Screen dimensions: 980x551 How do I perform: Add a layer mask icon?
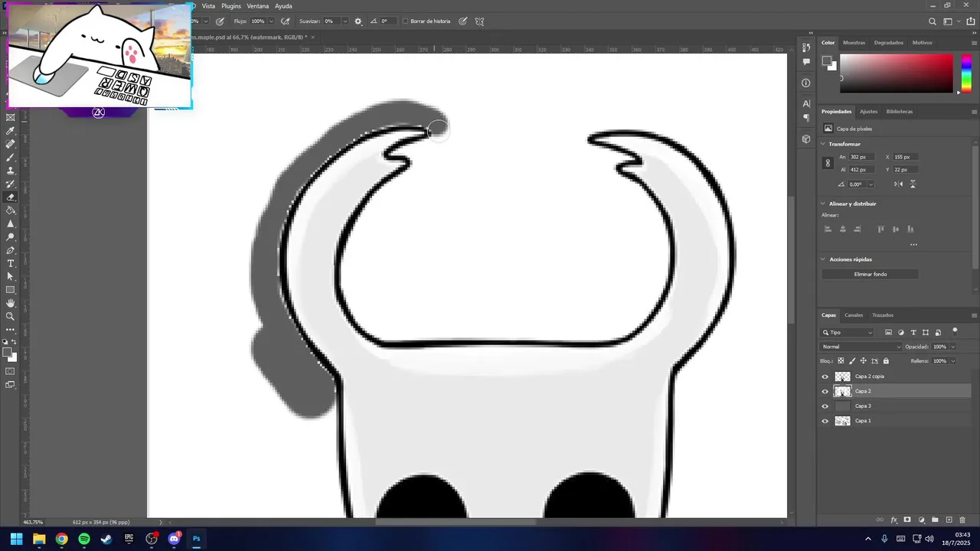pyautogui.click(x=907, y=520)
